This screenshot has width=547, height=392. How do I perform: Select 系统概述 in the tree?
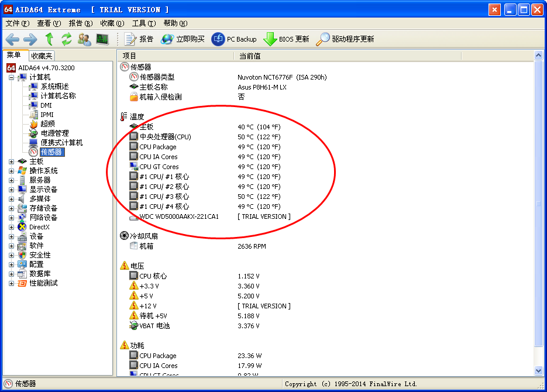coord(54,87)
